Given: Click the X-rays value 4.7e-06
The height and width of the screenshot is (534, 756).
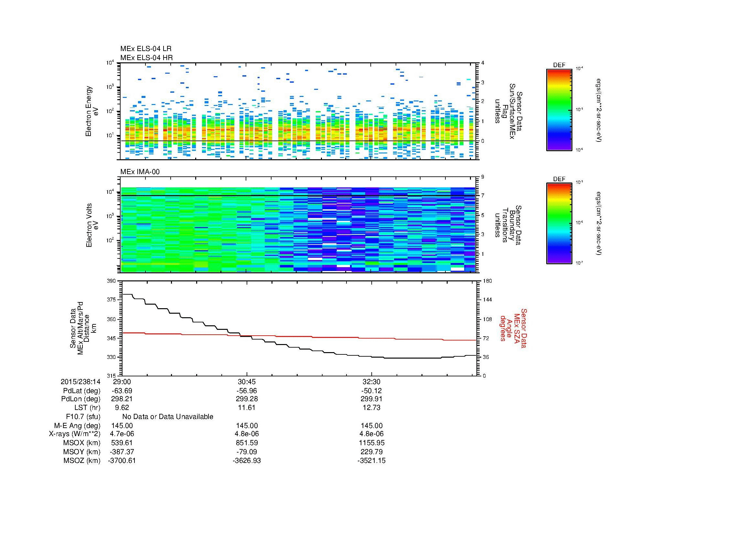Looking at the screenshot, I should click(x=122, y=434).
